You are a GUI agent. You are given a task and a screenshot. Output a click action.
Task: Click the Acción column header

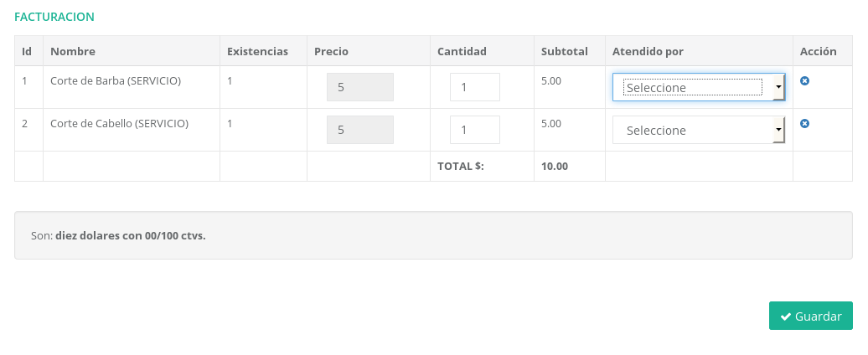click(x=818, y=51)
